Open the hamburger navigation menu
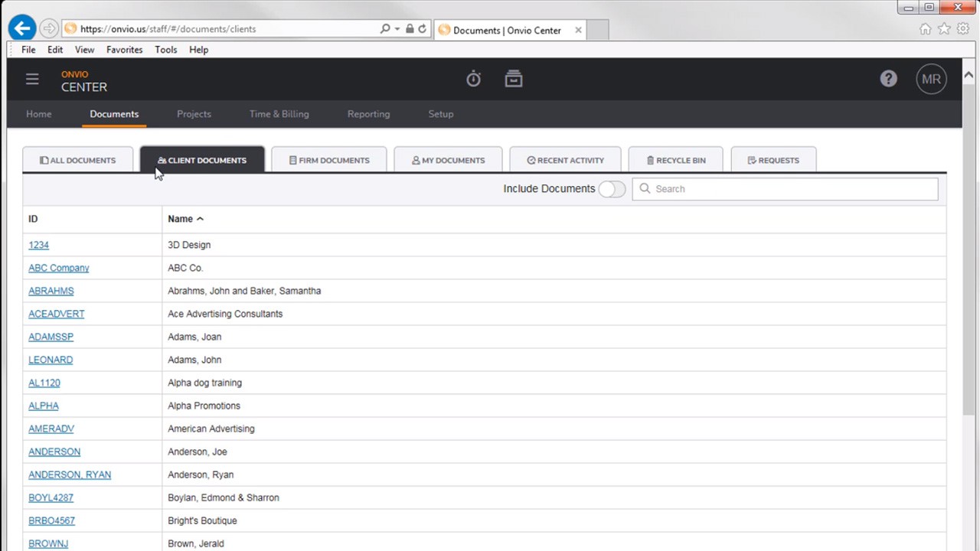Viewport: 980px width, 551px height. (32, 79)
